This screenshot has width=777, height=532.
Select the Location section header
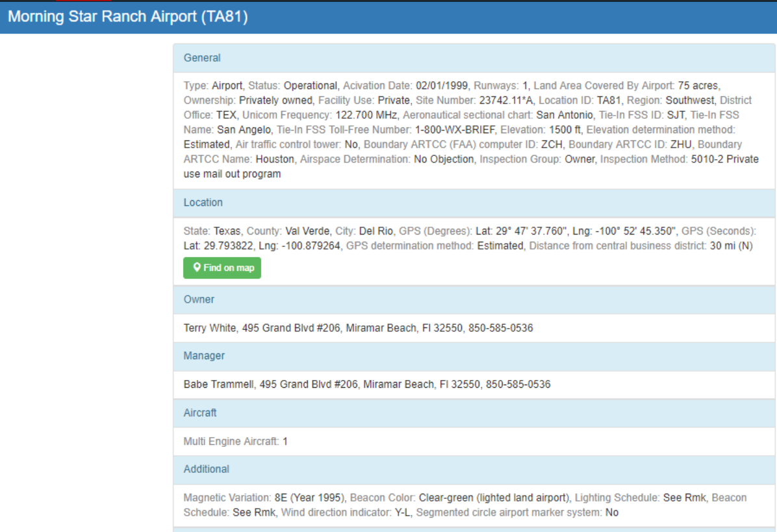pos(474,203)
